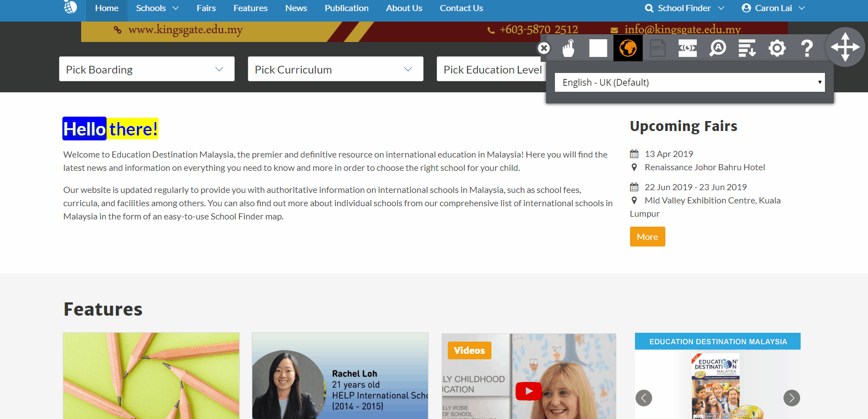Activate the text magnifier tool
868x419 pixels.
[x=717, y=49]
